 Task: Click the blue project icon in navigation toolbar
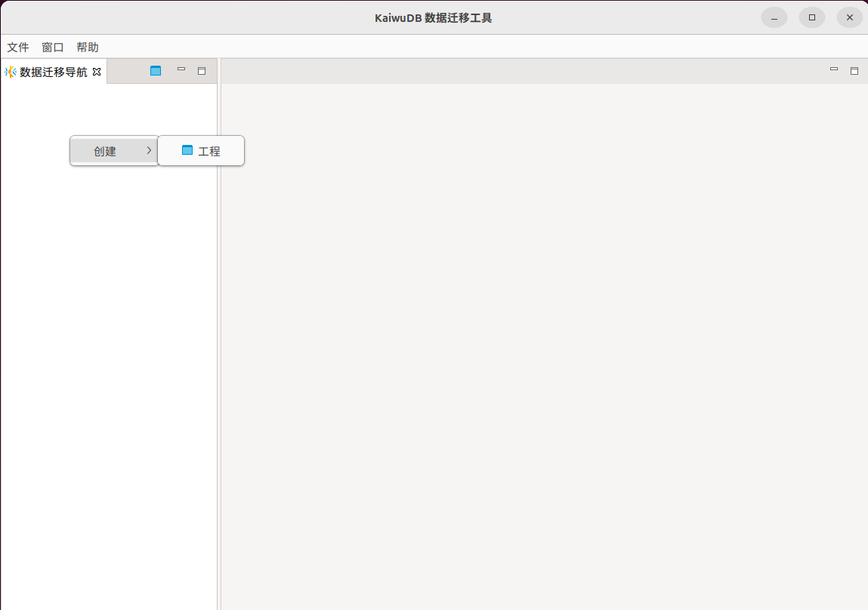[156, 71]
